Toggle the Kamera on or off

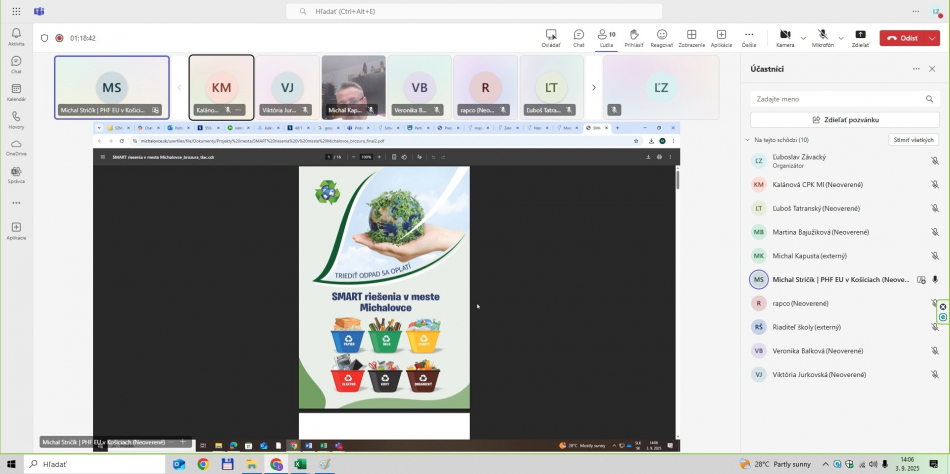point(784,36)
